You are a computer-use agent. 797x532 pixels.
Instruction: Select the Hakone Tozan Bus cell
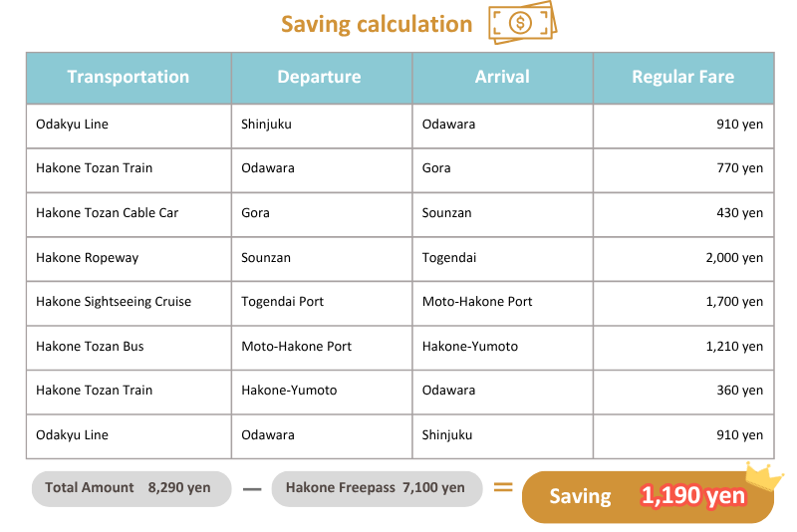click(x=129, y=347)
